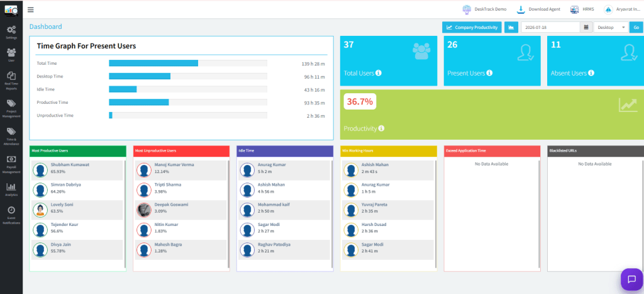The width and height of the screenshot is (644, 294).
Task: Click Shubham Kumawat's avatar
Action: click(x=40, y=170)
